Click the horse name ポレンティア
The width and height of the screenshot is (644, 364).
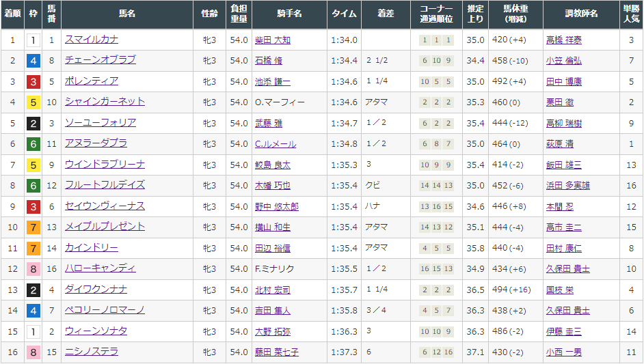click(x=92, y=81)
